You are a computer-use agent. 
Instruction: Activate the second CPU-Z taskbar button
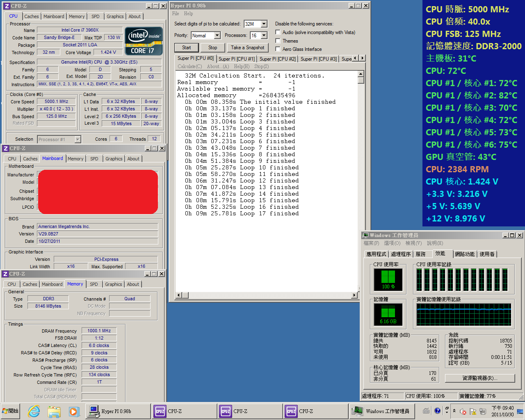[x=249, y=411]
